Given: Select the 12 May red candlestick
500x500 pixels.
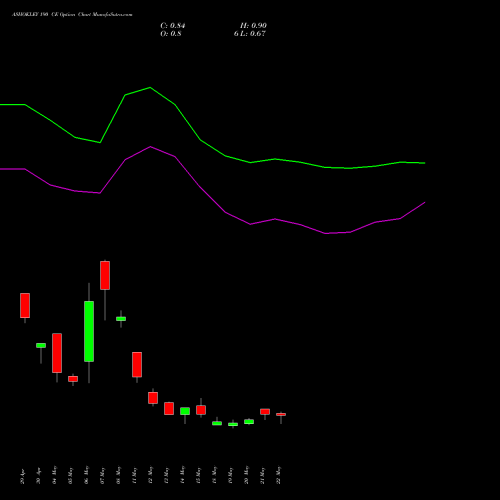Looking at the screenshot, I should coord(153,398).
